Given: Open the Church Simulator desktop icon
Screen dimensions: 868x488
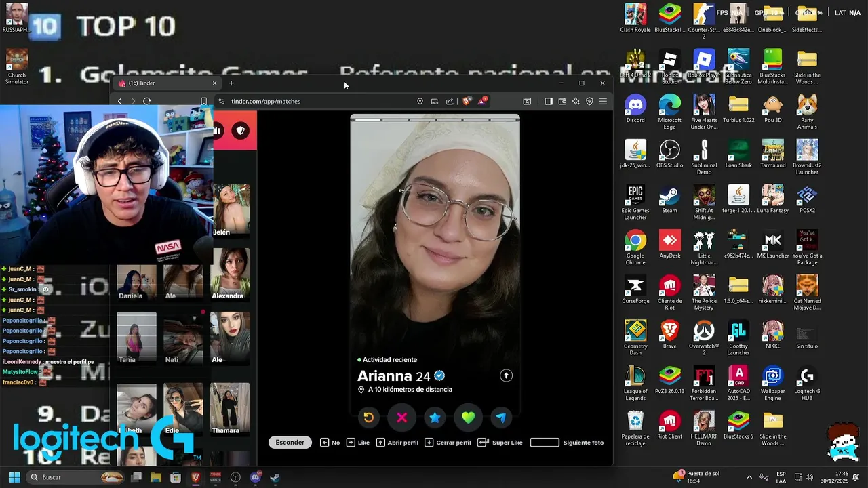Looking at the screenshot, I should [17, 67].
